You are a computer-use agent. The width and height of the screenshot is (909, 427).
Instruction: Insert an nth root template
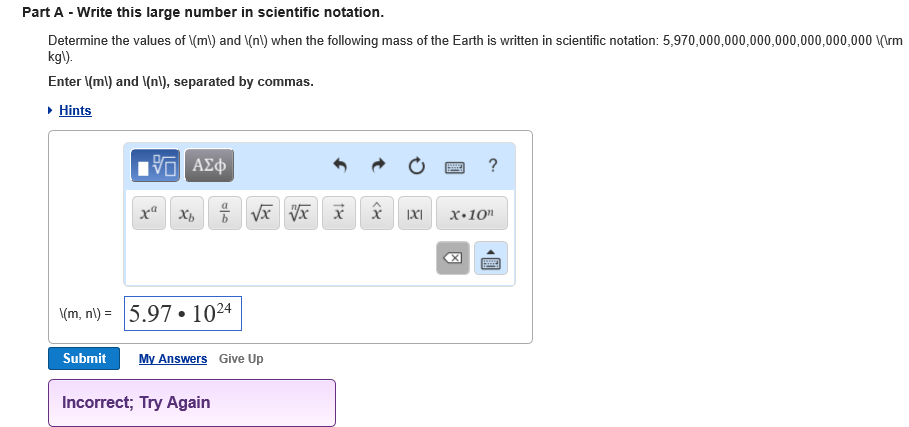click(301, 214)
